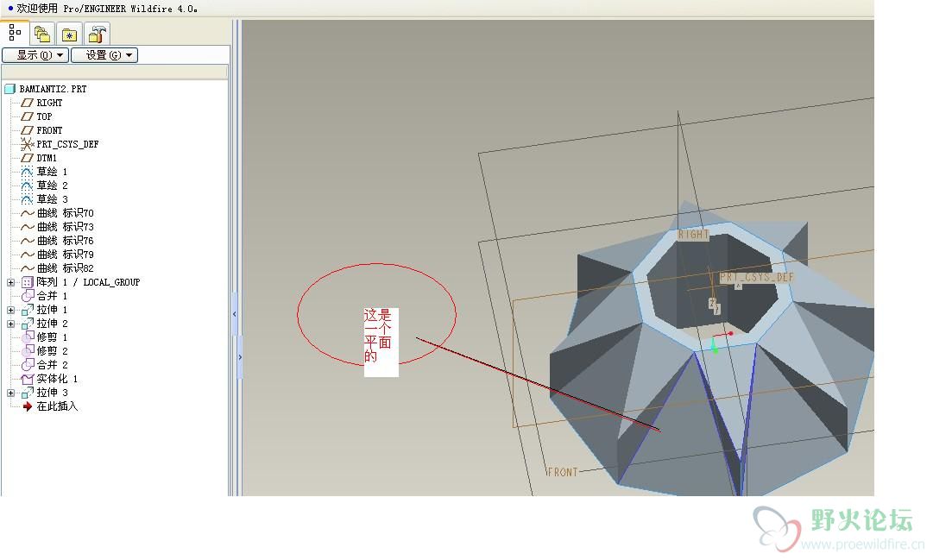Click the 修剪 1 trim icon
Screen dimensions: 933x560
(28, 337)
